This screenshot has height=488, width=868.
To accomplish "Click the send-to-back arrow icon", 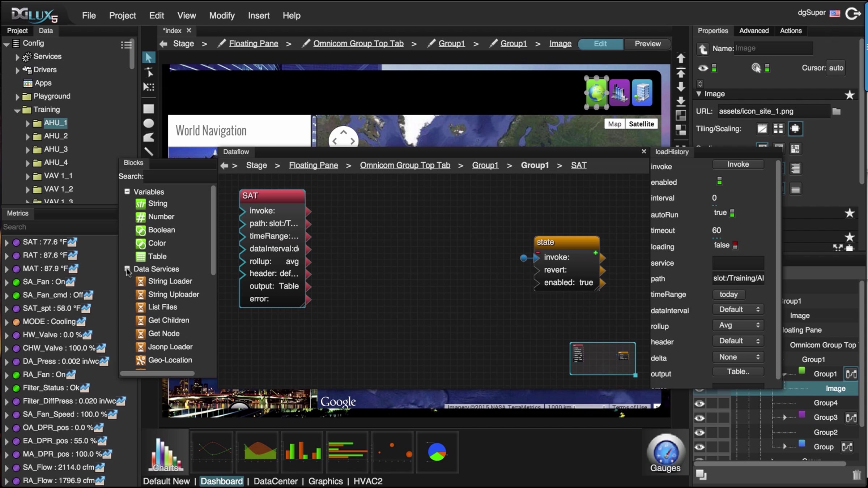I will pos(681,101).
